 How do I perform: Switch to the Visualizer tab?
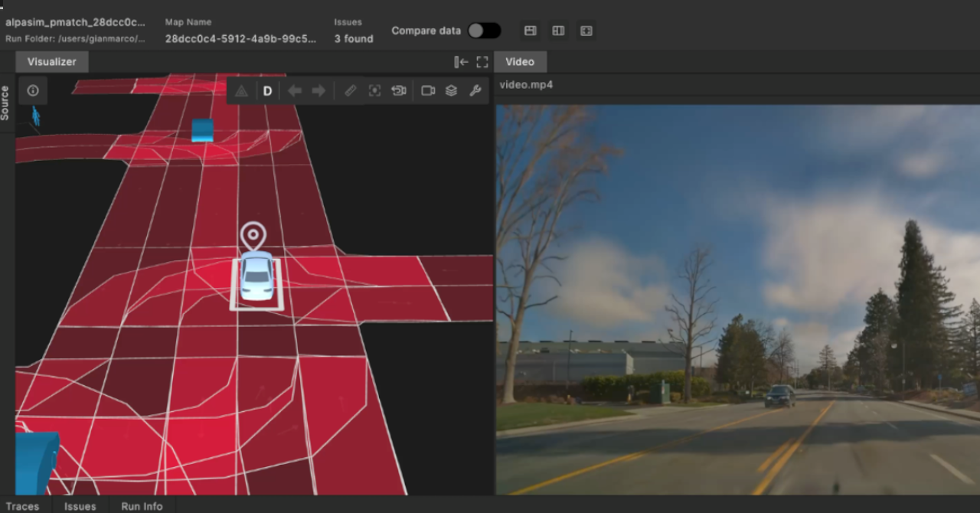coord(52,62)
